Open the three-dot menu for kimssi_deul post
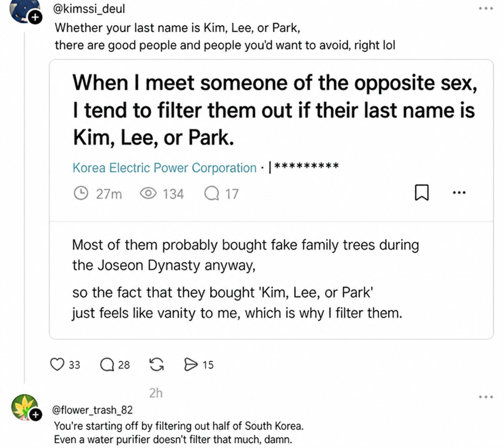 [486, 9]
